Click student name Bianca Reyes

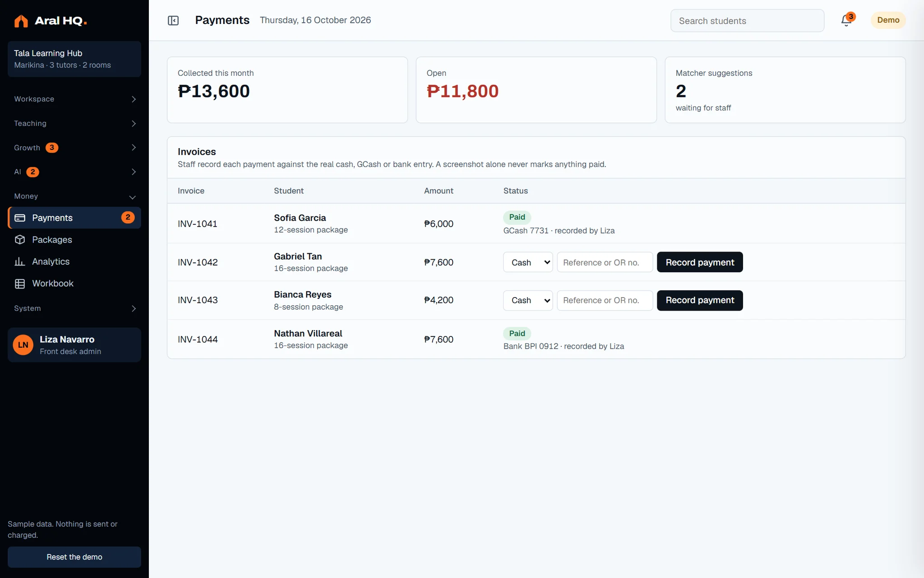pyautogui.click(x=303, y=294)
